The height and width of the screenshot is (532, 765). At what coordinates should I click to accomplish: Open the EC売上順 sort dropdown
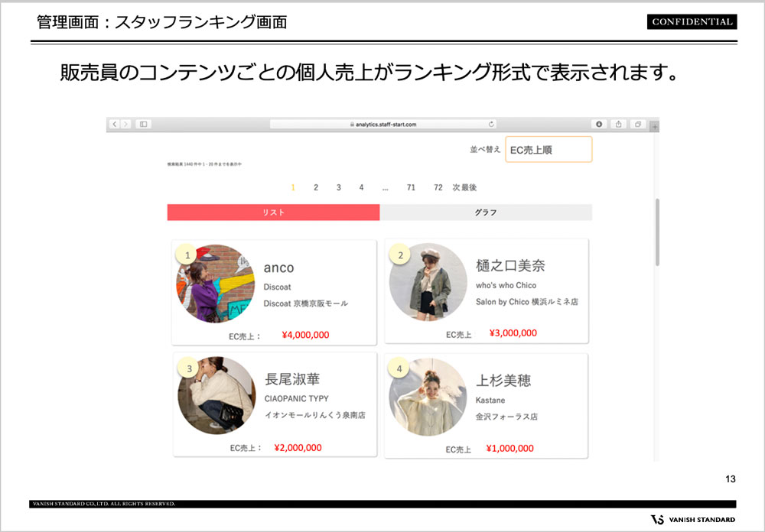pos(549,149)
